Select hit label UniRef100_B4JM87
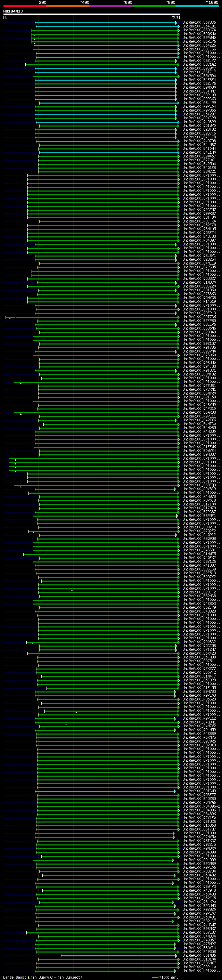 click(x=199, y=145)
